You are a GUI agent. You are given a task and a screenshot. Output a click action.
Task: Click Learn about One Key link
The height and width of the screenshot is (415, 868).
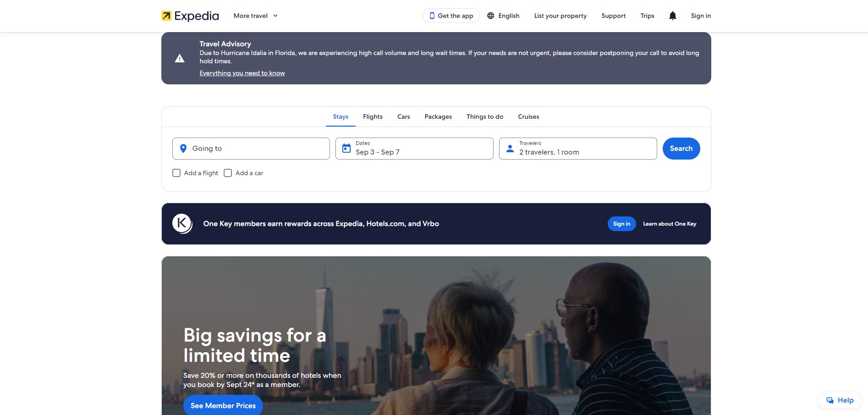(670, 224)
